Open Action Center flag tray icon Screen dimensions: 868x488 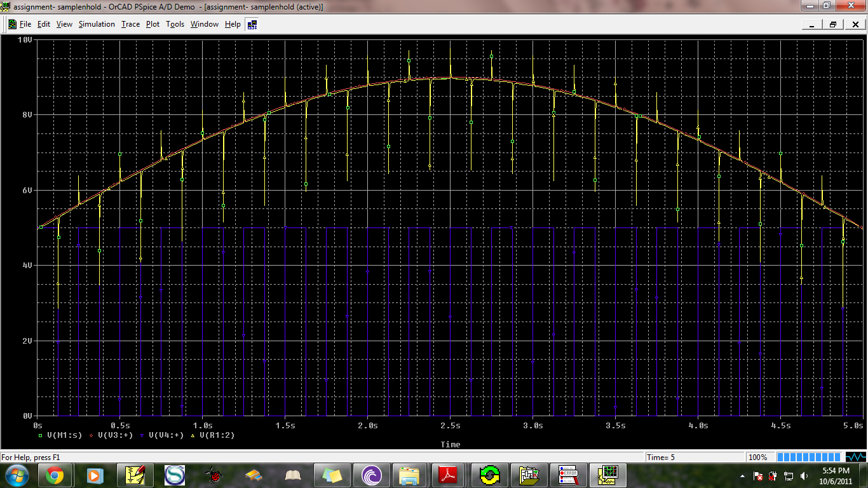click(758, 476)
